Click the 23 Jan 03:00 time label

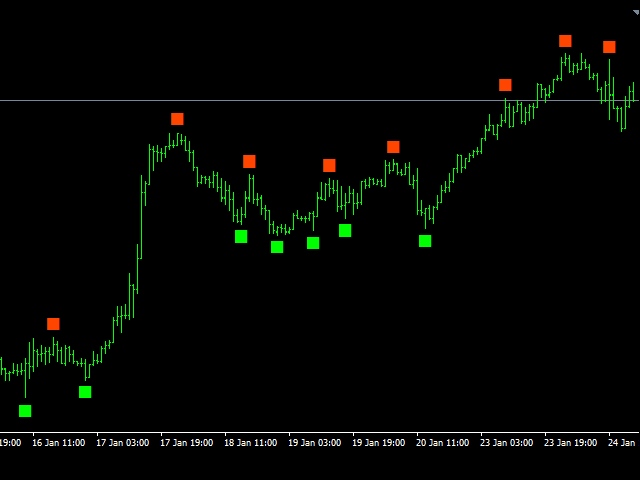point(507,443)
